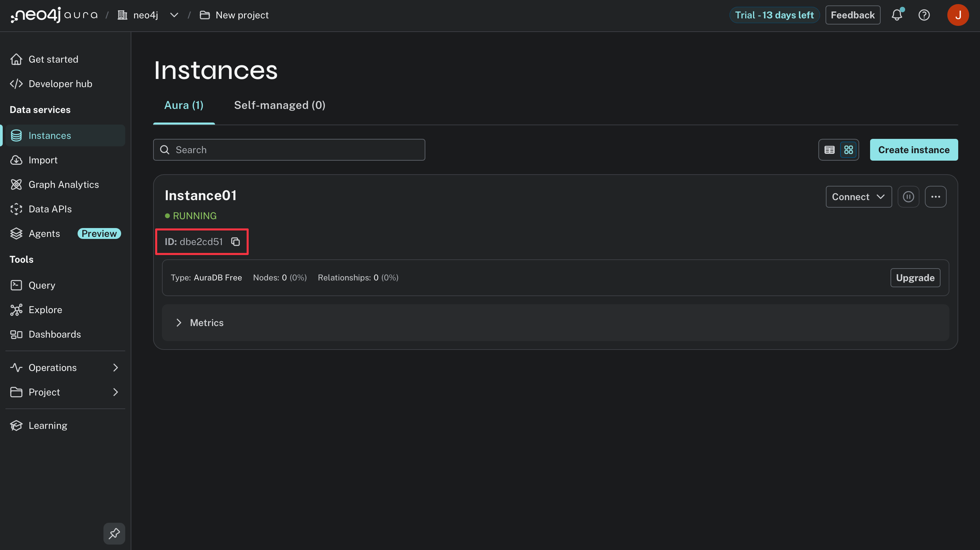
Task: Open the Agents Preview page
Action: pos(44,233)
